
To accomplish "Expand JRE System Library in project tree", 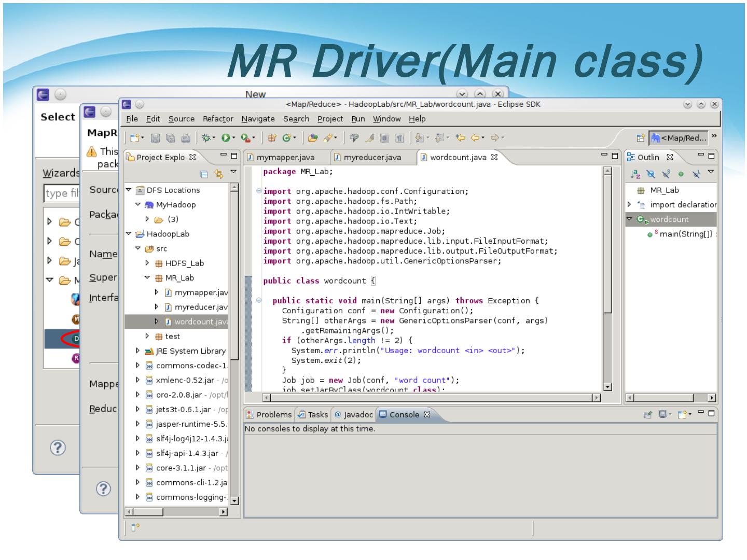I will click(x=138, y=351).
